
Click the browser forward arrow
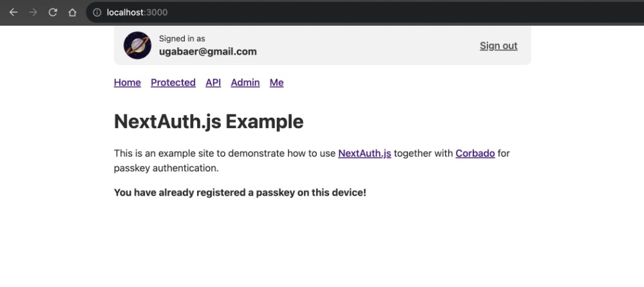[x=33, y=12]
